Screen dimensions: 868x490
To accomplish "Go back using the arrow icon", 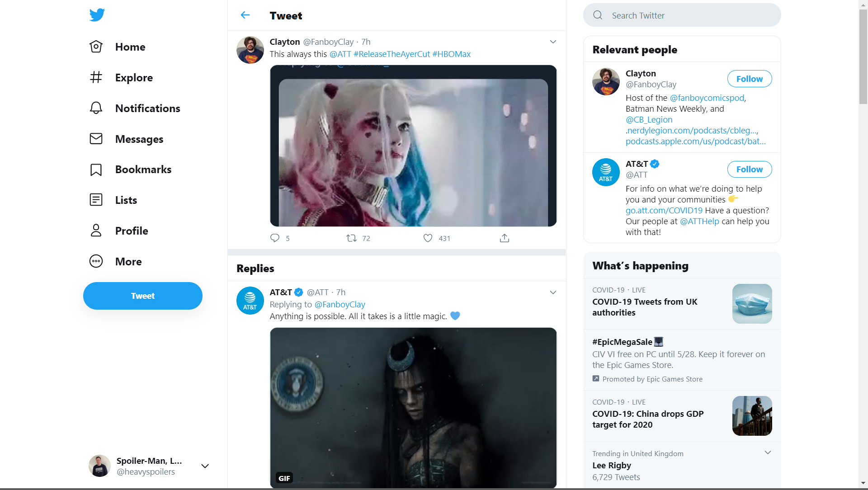I will (245, 15).
